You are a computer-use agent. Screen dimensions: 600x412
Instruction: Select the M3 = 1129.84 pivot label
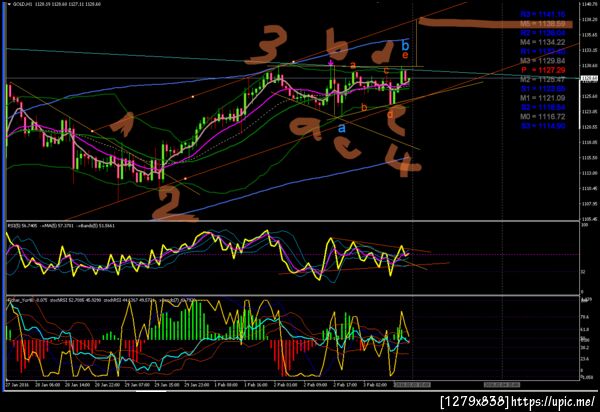click(542, 61)
